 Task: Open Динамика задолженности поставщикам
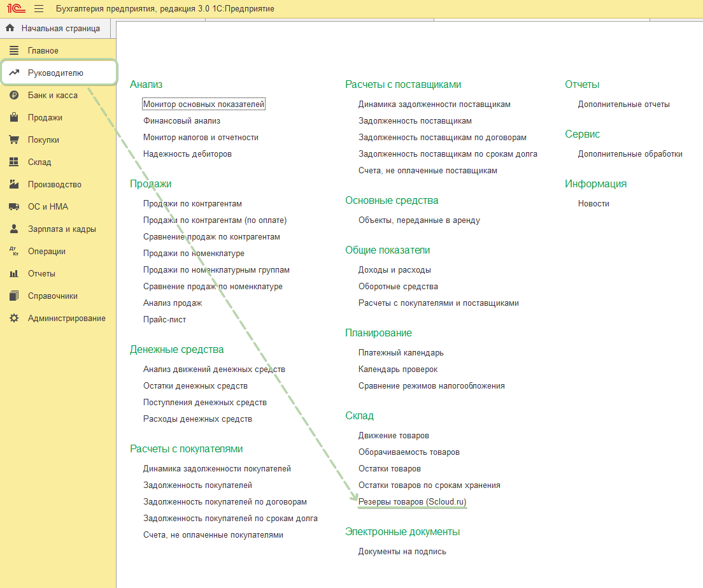click(x=434, y=104)
